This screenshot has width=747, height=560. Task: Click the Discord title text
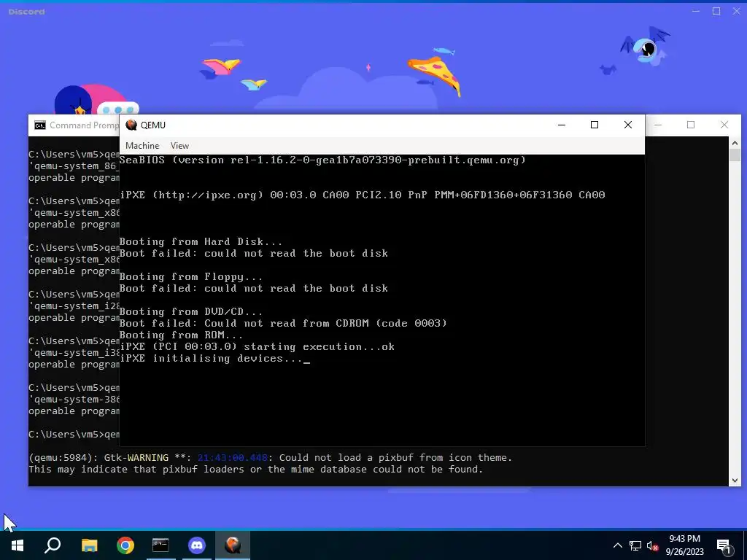pos(27,12)
